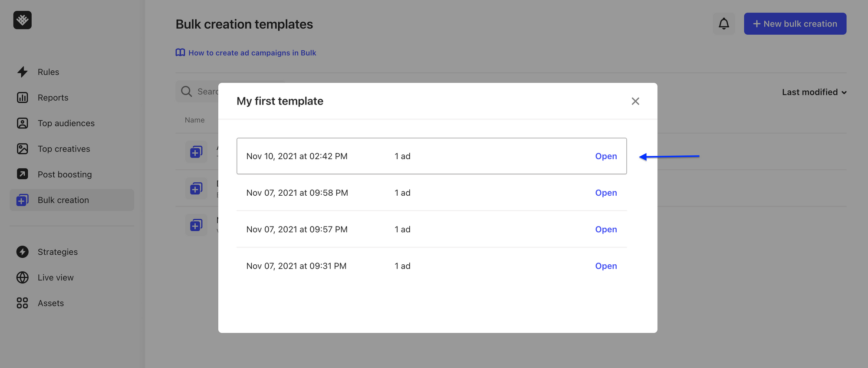Click '1 ad' in the 09:57 PM row
Image resolution: width=868 pixels, height=368 pixels.
click(402, 229)
